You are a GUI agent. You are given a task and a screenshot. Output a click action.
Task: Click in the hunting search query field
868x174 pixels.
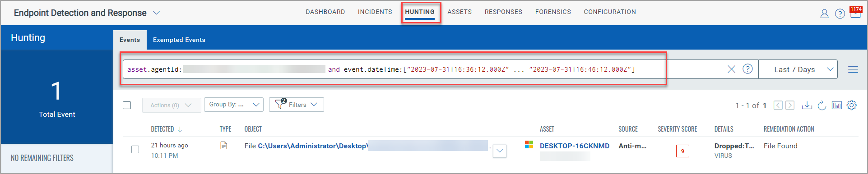pos(424,69)
